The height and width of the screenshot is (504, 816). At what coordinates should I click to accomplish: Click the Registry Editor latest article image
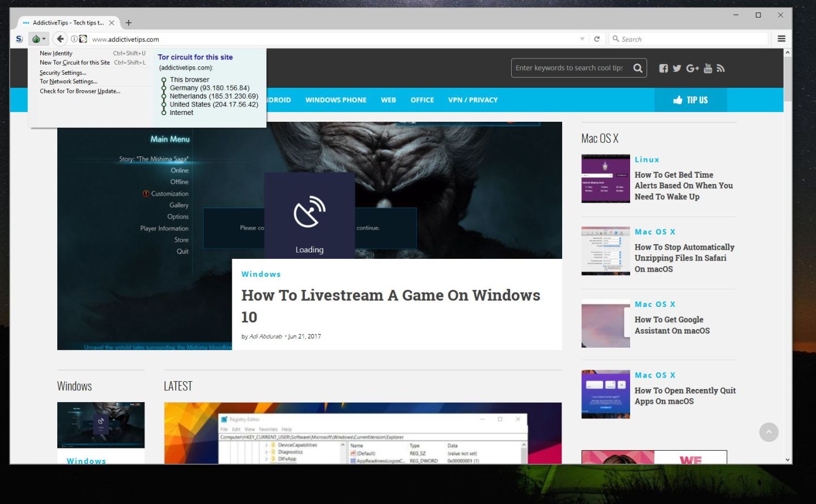pyautogui.click(x=363, y=433)
